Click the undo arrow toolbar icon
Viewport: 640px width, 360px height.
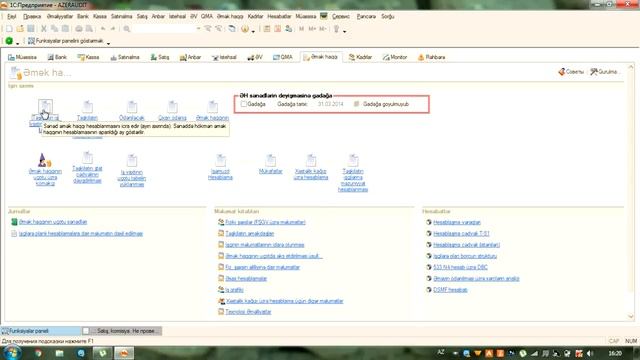coord(103,29)
